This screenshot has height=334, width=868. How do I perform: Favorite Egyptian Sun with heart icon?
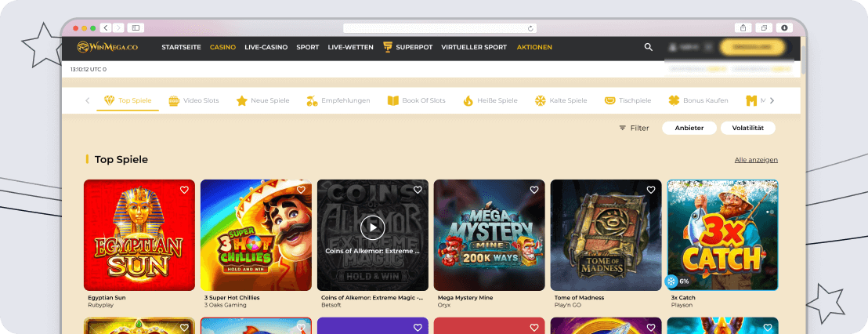pos(184,190)
